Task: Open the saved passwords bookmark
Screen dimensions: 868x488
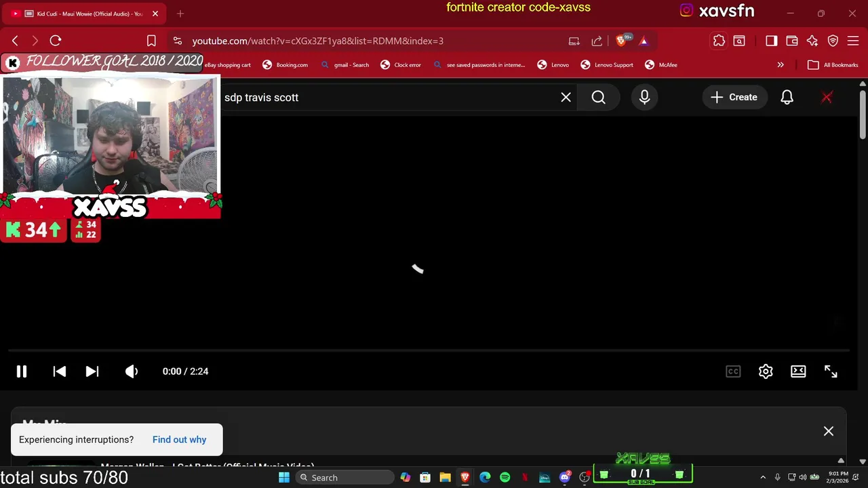Action: pyautogui.click(x=479, y=65)
